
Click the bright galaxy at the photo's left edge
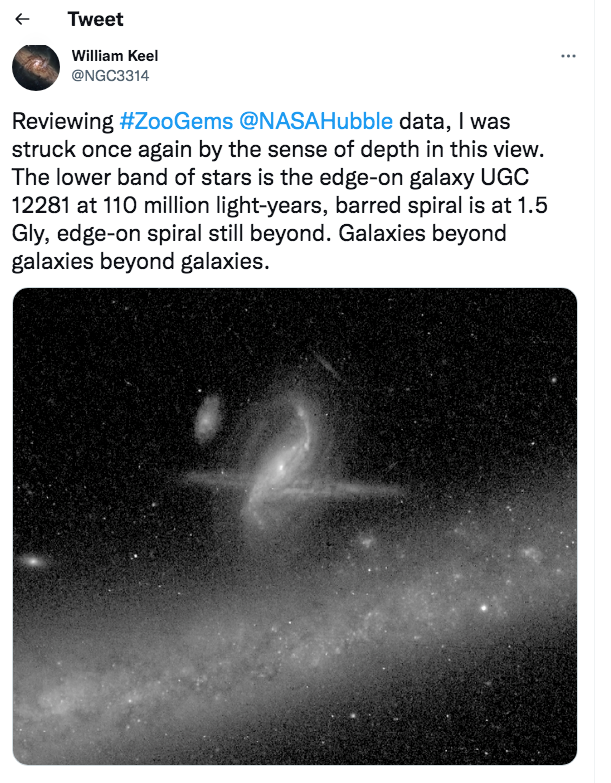(x=34, y=562)
